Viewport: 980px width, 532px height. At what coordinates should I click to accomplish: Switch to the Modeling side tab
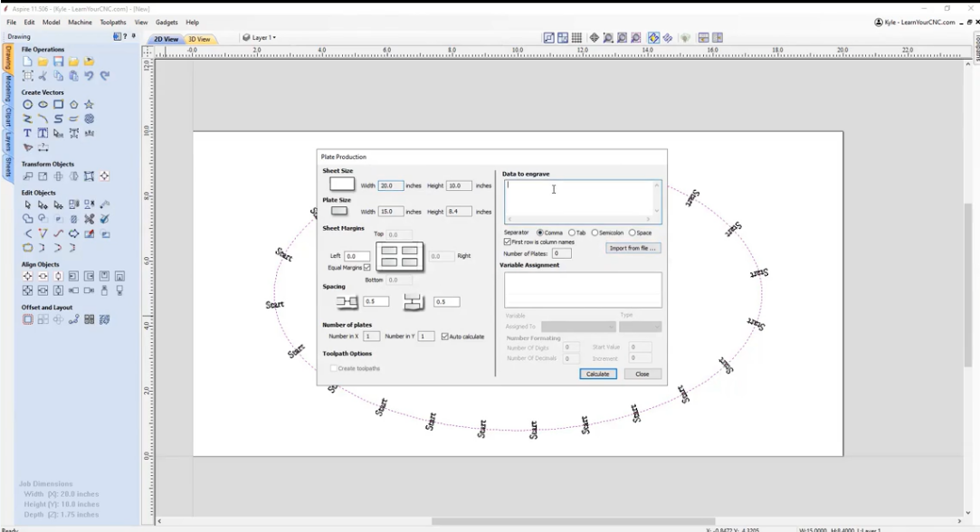pos(8,88)
